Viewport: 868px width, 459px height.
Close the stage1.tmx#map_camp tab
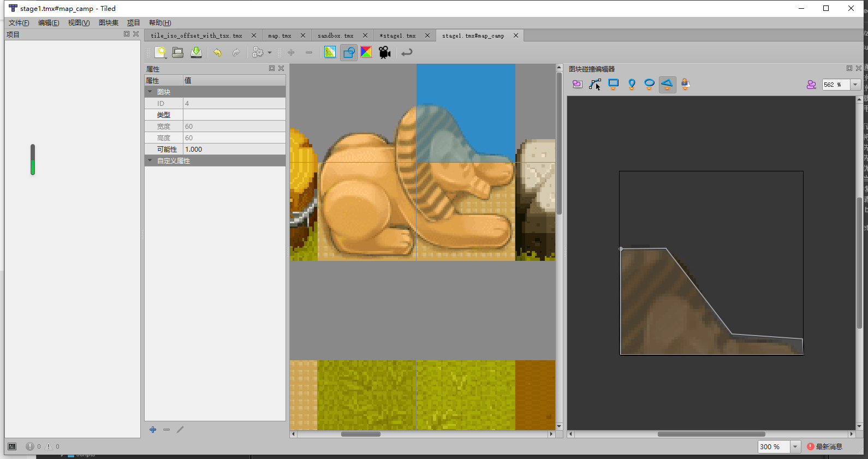click(x=516, y=35)
